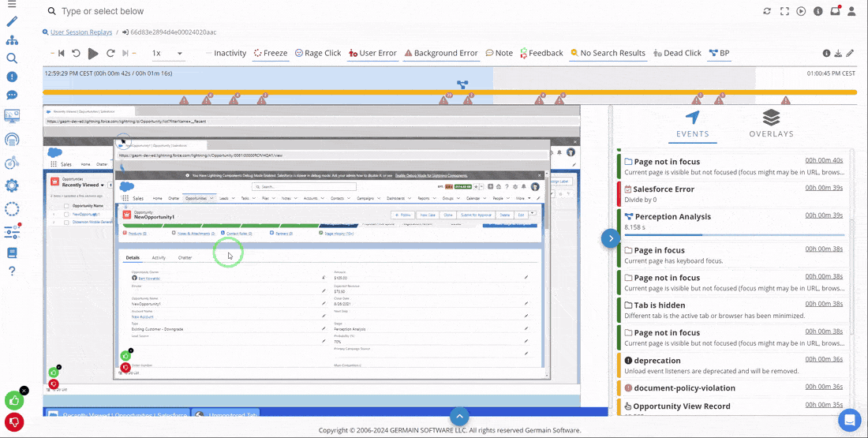Click the large red thumbs-down feedback button
This screenshot has height=438, width=868.
pos(14,422)
